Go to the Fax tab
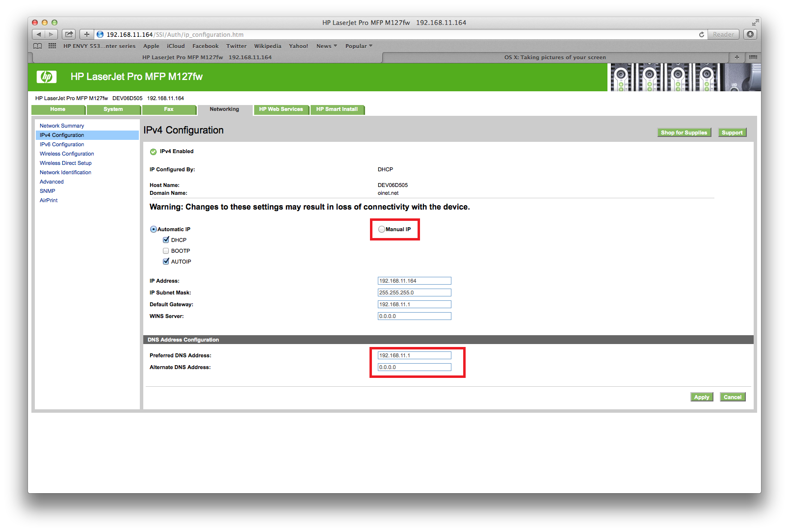The image size is (789, 532). coord(169,109)
